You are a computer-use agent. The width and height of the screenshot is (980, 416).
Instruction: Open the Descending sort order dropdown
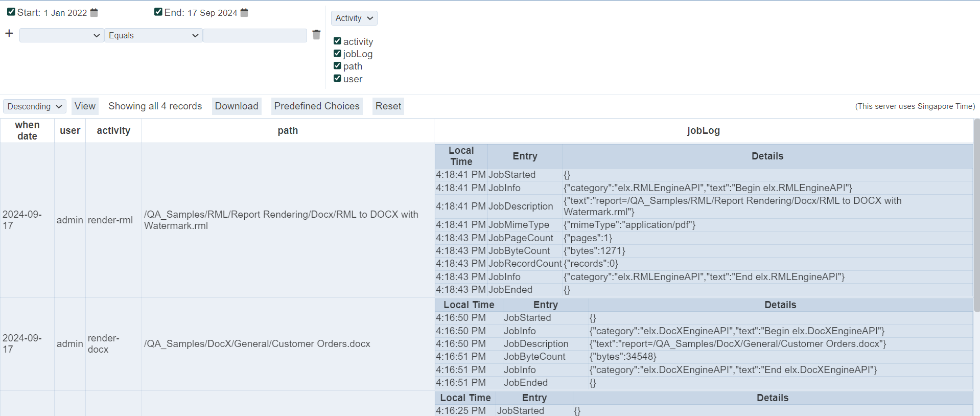(x=35, y=106)
